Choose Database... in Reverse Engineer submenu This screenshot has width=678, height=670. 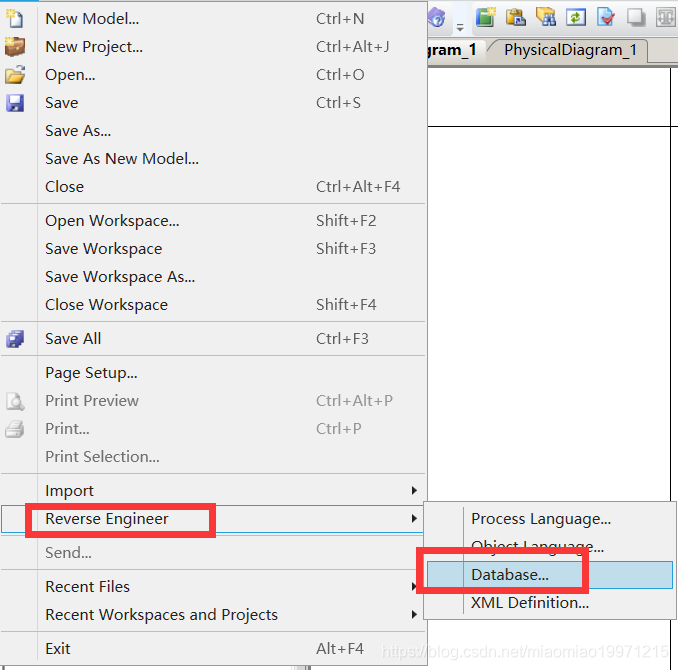click(550, 575)
